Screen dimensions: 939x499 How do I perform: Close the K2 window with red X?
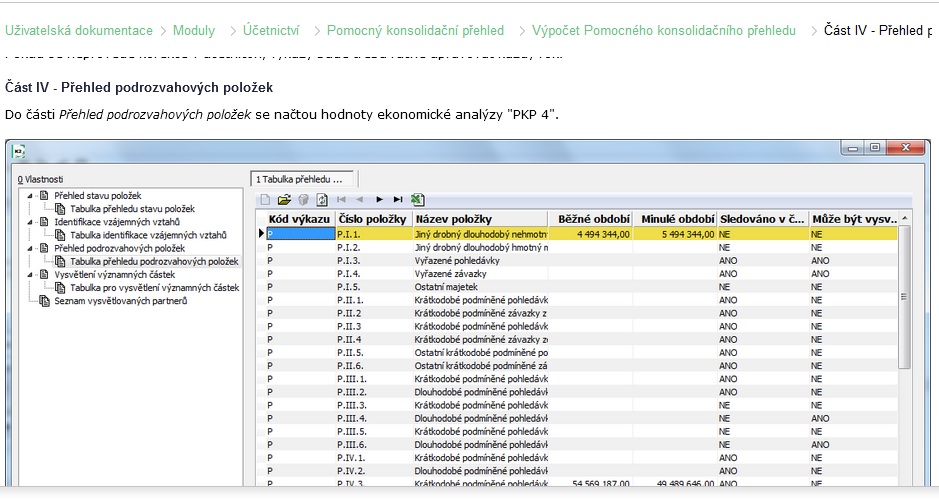(x=906, y=147)
